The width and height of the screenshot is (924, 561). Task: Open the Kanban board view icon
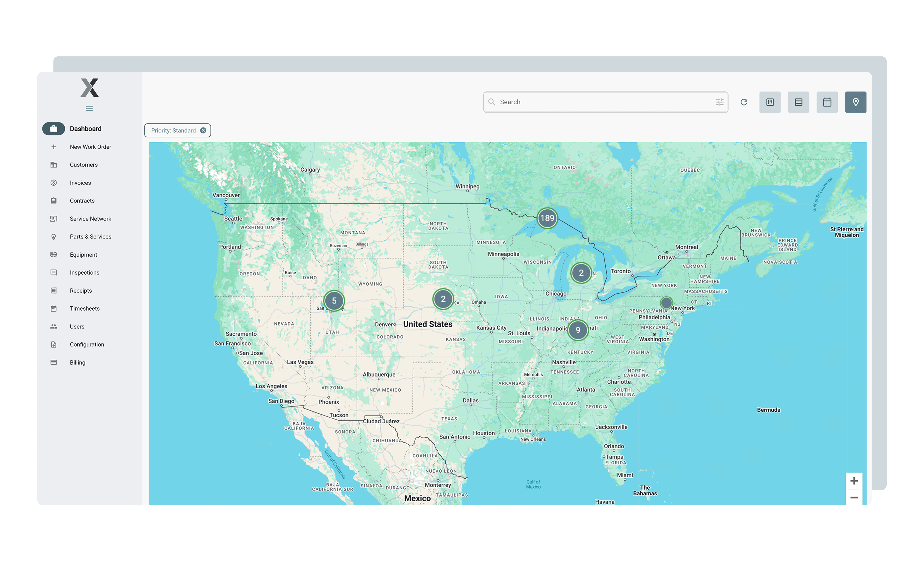pos(770,102)
